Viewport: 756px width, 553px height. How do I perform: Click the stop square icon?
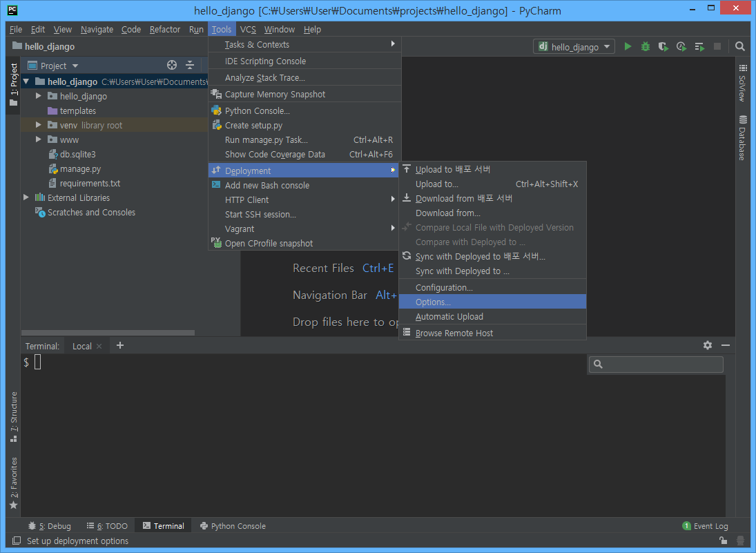coord(717,46)
